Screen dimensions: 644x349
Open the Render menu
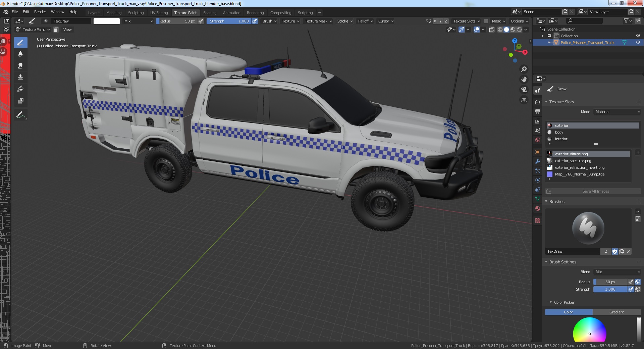tap(40, 12)
